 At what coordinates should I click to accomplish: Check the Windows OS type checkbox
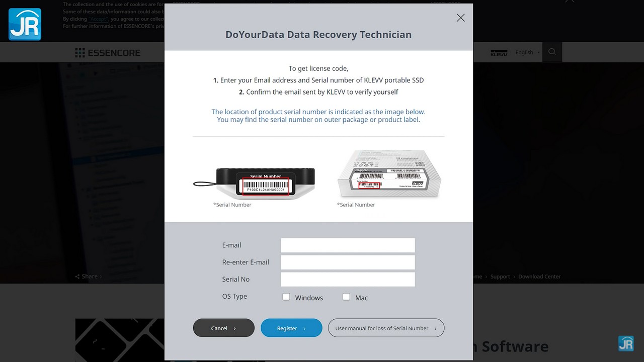point(286,297)
